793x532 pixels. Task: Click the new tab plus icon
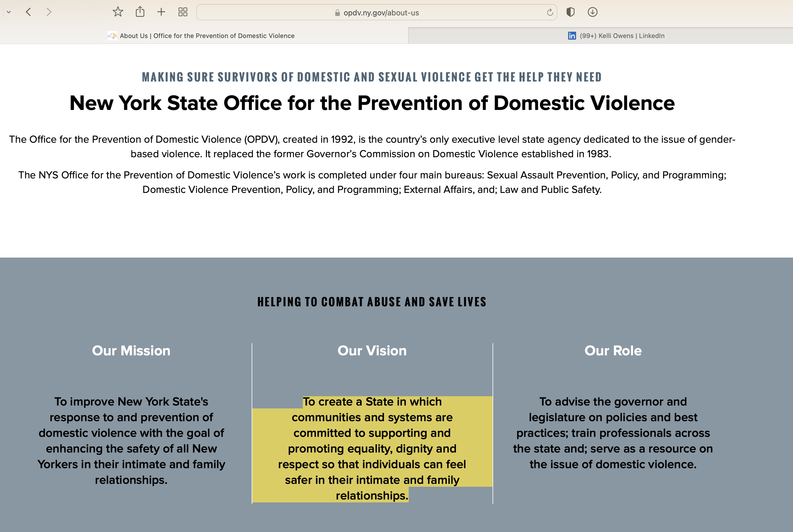pos(161,12)
